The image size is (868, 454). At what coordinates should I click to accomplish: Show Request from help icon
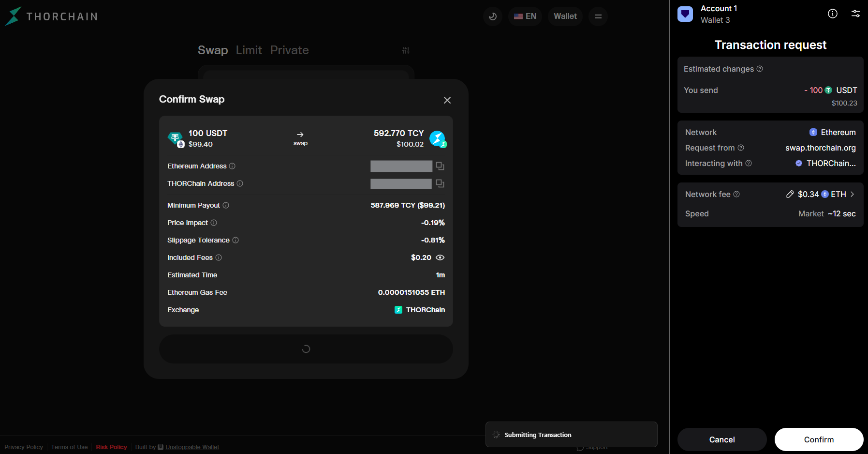tap(741, 148)
